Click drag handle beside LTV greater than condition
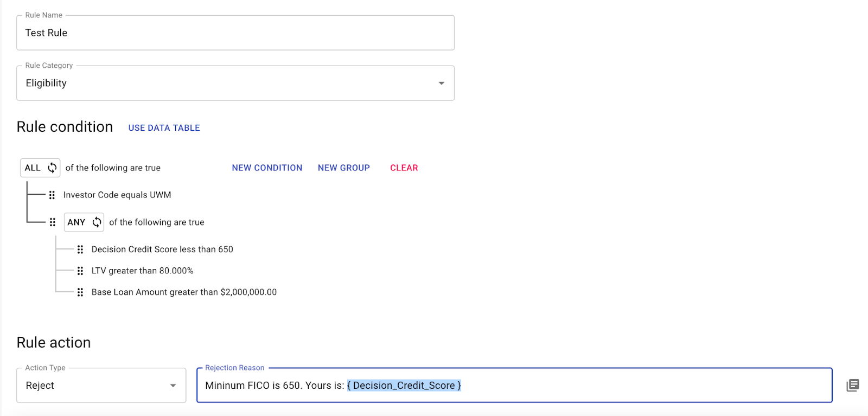The height and width of the screenshot is (416, 868). click(80, 271)
